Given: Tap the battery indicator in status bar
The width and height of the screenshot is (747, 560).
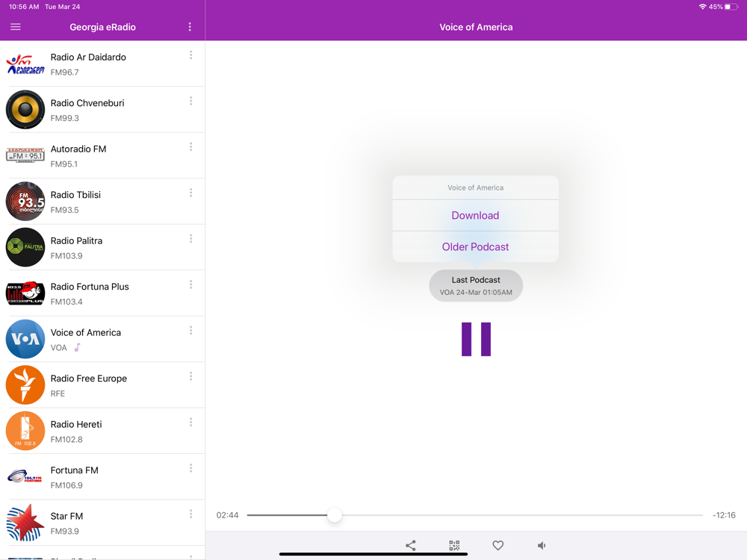Looking at the screenshot, I should [731, 7].
